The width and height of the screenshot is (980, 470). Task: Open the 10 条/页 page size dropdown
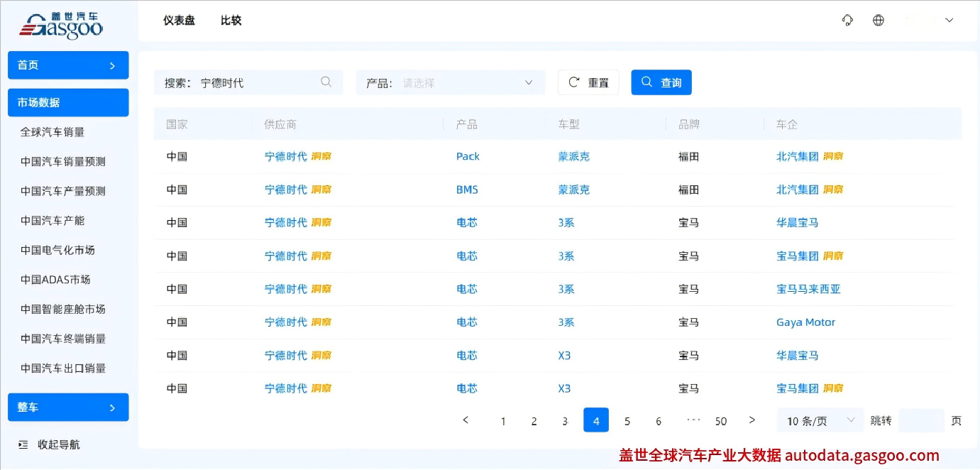coord(820,421)
